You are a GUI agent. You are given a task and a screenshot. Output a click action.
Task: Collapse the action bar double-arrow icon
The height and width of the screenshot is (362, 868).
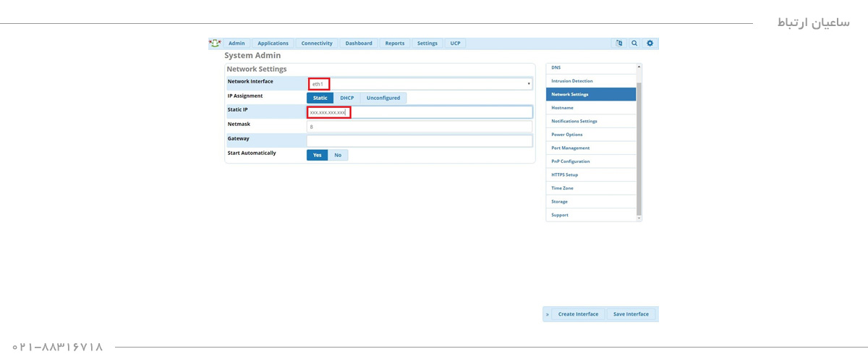(548, 314)
